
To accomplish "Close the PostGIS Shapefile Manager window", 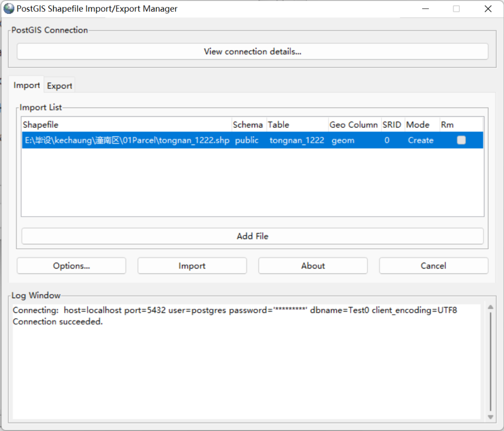I will [x=488, y=9].
